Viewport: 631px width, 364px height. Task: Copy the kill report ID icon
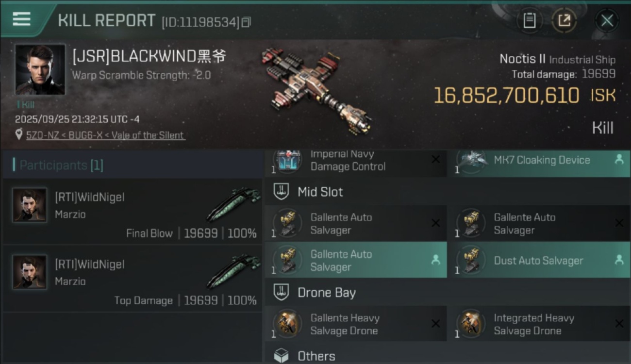coord(246,22)
